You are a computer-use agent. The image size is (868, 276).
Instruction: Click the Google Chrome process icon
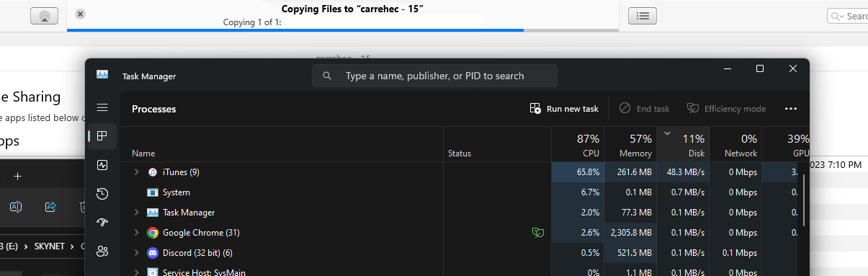153,233
